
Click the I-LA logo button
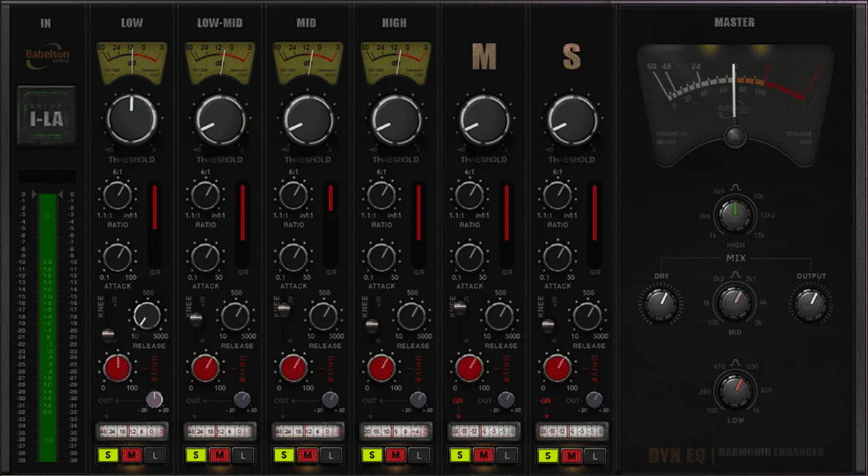pos(47,116)
